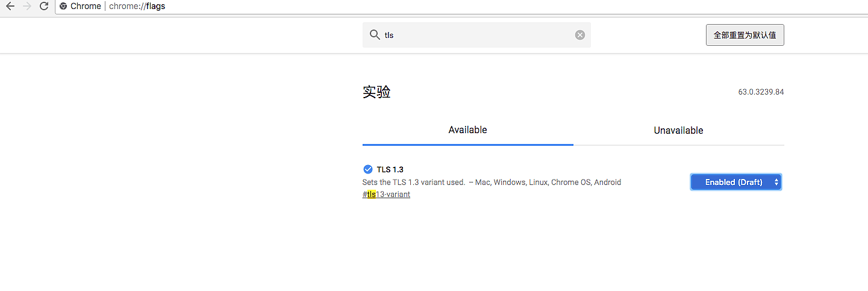This screenshot has width=868, height=291.
Task: Click the TLS 1.3 flag title
Action: 390,169
